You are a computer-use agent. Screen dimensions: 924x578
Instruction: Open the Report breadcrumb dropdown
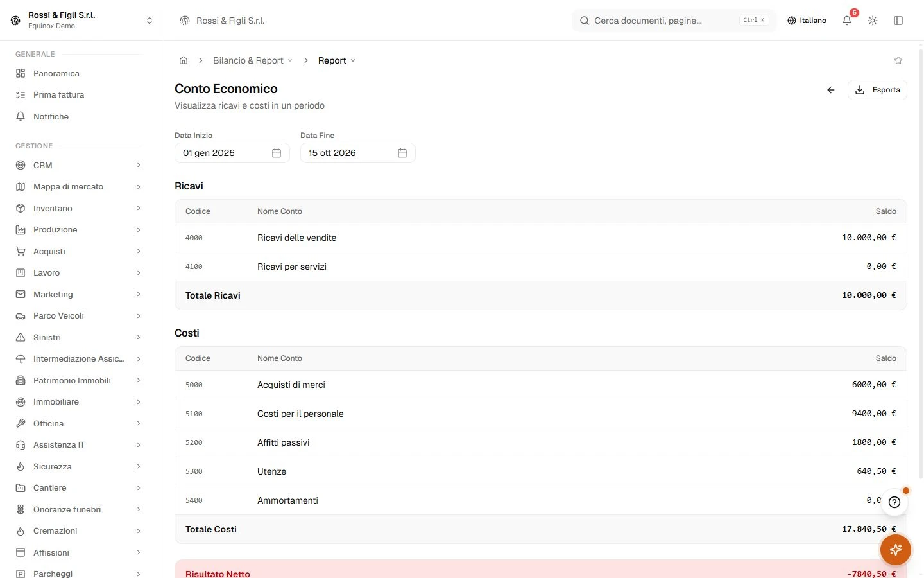[x=337, y=60]
